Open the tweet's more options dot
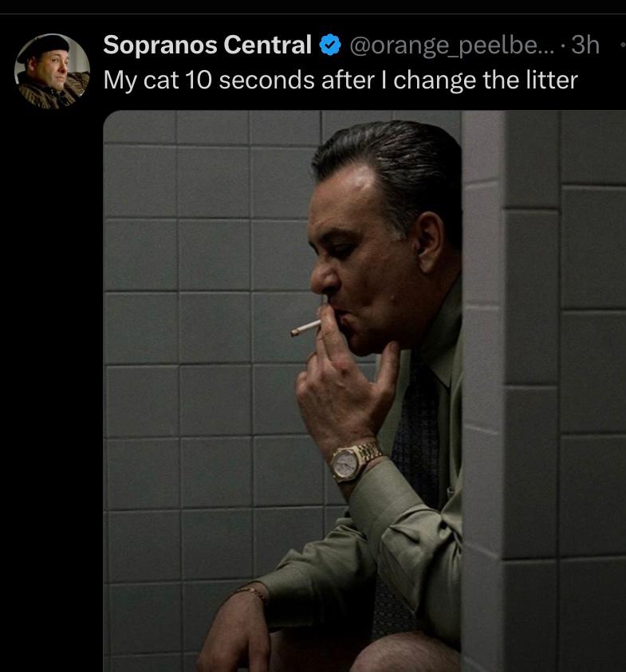This screenshot has height=672, width=626. pyautogui.click(x=623, y=45)
